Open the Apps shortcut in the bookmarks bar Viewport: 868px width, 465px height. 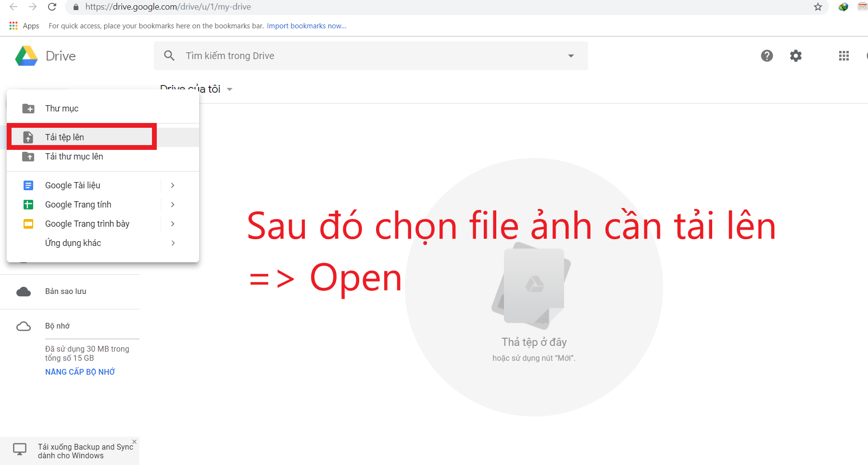pyautogui.click(x=25, y=26)
